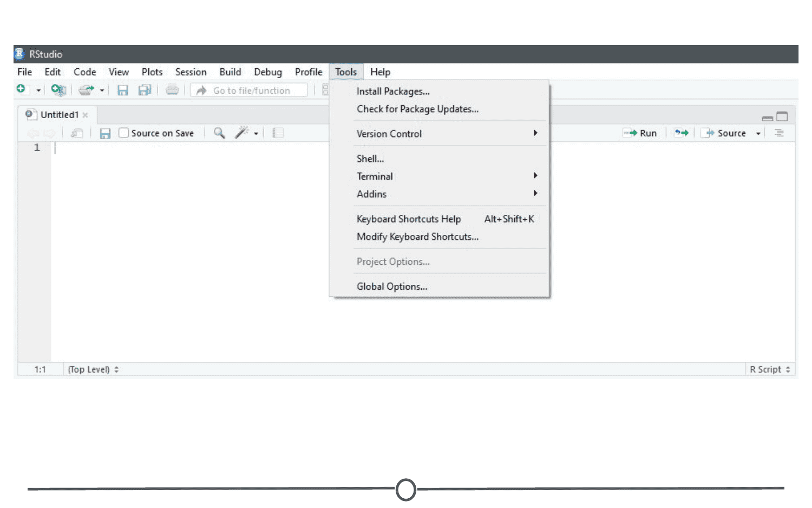Close the Untitled1 tab
This screenshot has width=812, height=508.
pos(86,115)
